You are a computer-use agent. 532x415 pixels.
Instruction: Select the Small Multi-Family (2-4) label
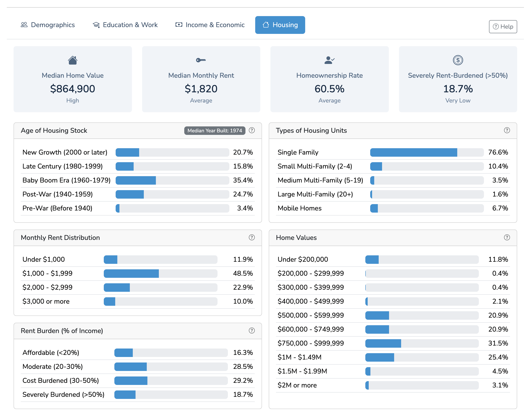coord(315,166)
